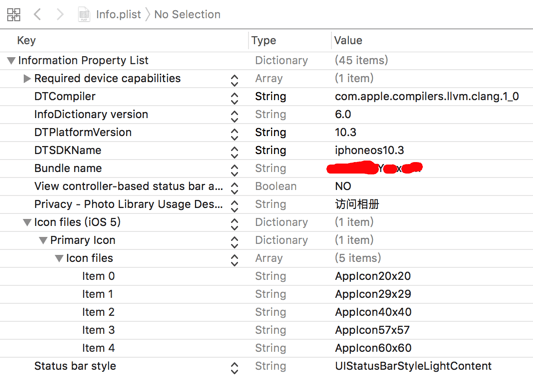Open key stepper for DTCompiler row
533x375 pixels.
coord(234,98)
